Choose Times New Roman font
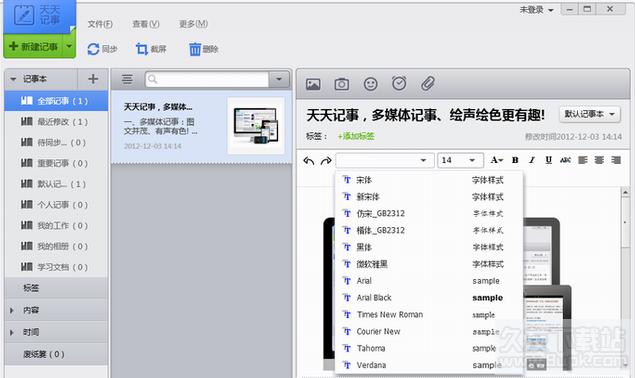The height and width of the screenshot is (378, 635). [x=429, y=315]
